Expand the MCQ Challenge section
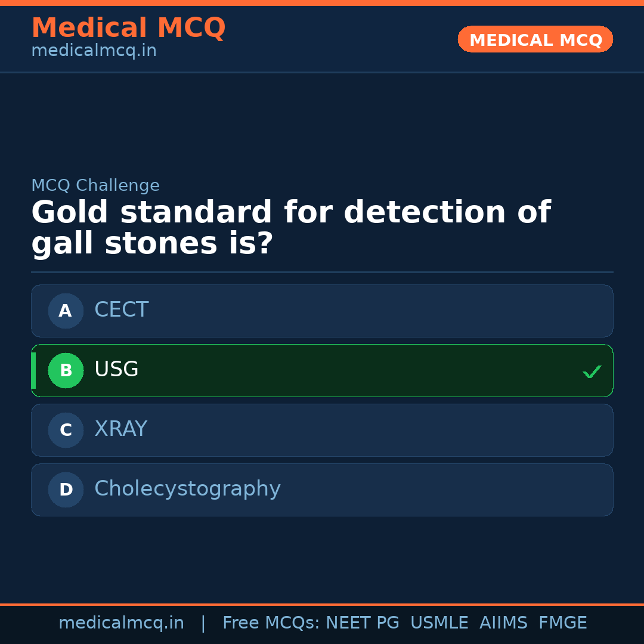The width and height of the screenshot is (644, 644). point(95,185)
